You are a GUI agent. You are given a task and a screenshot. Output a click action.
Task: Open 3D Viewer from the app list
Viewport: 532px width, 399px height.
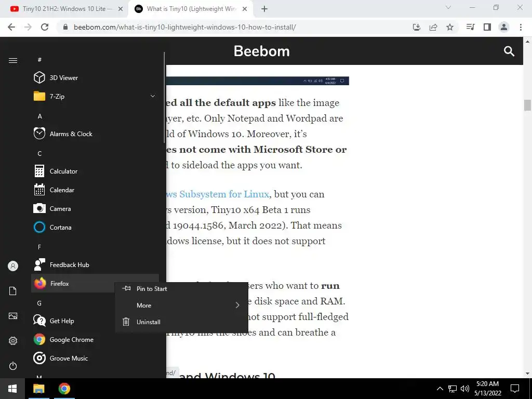click(95, 78)
